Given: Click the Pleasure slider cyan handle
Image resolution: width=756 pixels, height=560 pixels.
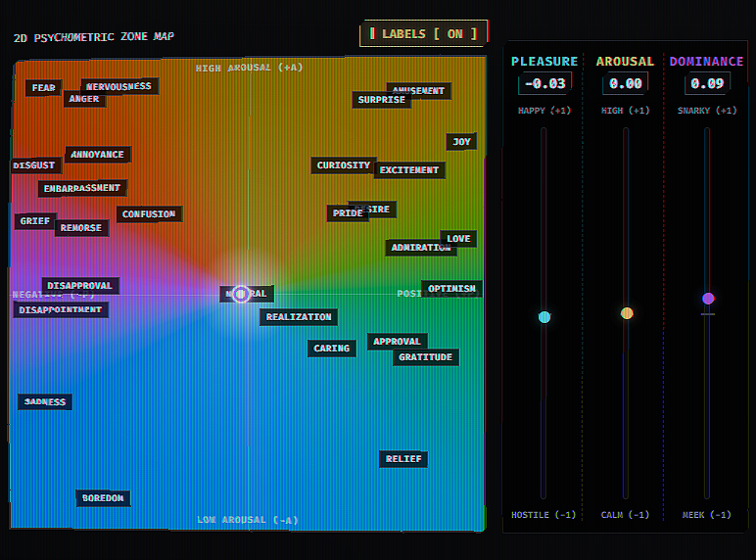Looking at the screenshot, I should (x=544, y=317).
